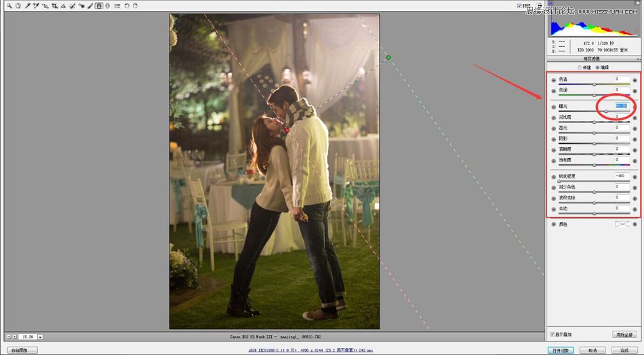Viewport: 644px width, 355px height.
Task: Toggle the preview checkbox at top
Action: pyautogui.click(x=519, y=5)
